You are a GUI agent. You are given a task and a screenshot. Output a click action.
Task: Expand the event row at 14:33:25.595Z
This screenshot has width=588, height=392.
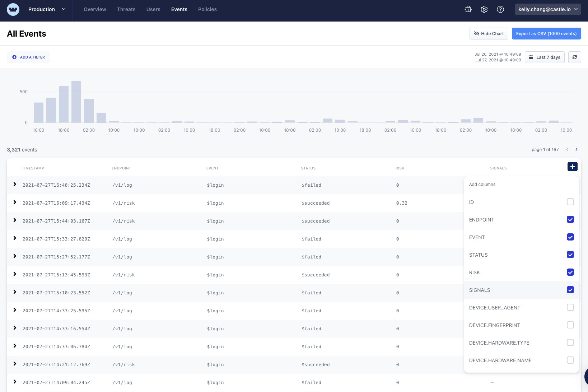coord(15,310)
